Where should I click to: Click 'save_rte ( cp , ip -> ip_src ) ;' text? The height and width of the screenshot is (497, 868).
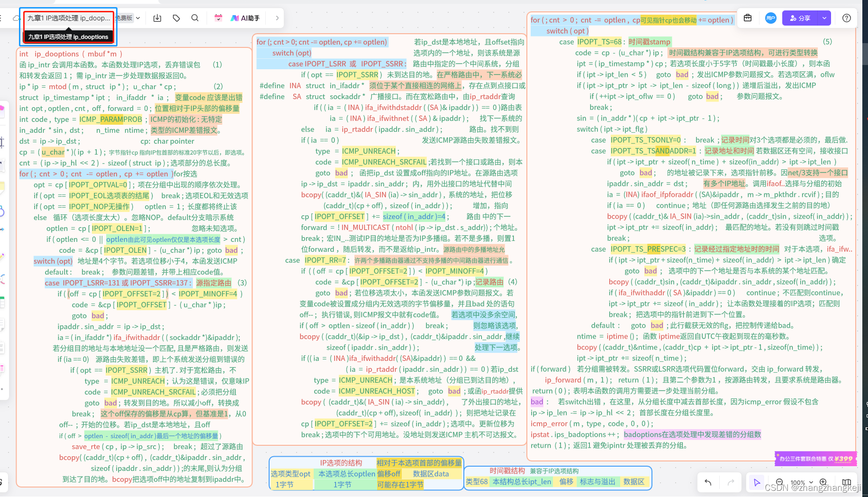click(x=118, y=446)
